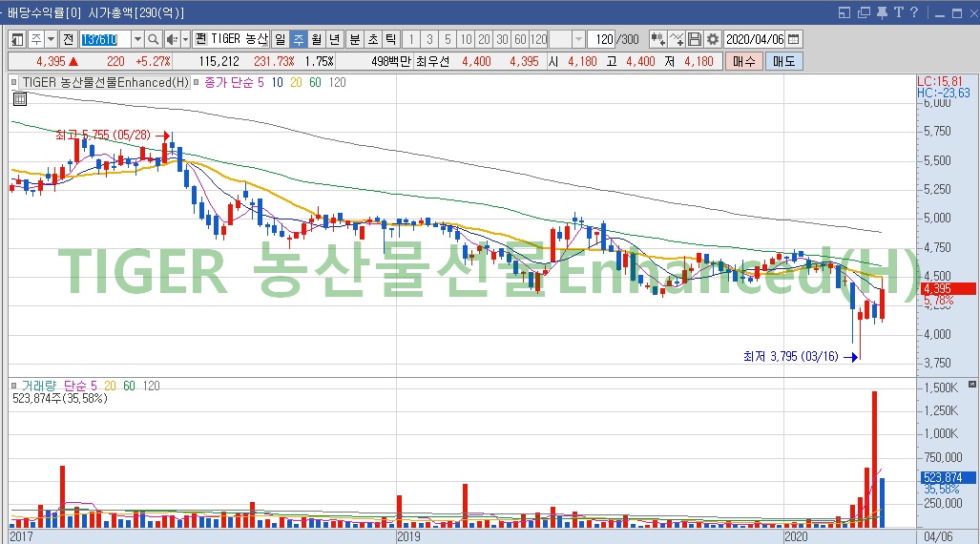
Task: Click the 전 button
Action: [x=68, y=39]
